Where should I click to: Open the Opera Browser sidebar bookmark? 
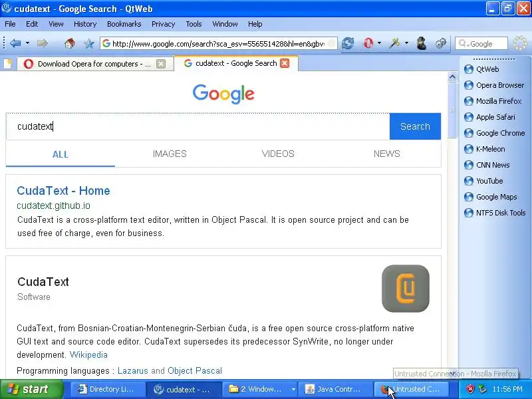pyautogui.click(x=494, y=85)
